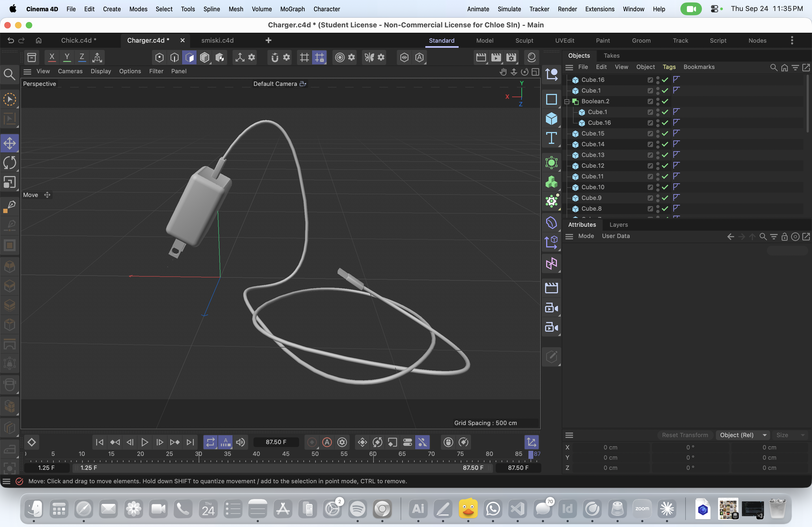Go back using the Attributes left arrow
812x527 pixels.
tap(730, 236)
